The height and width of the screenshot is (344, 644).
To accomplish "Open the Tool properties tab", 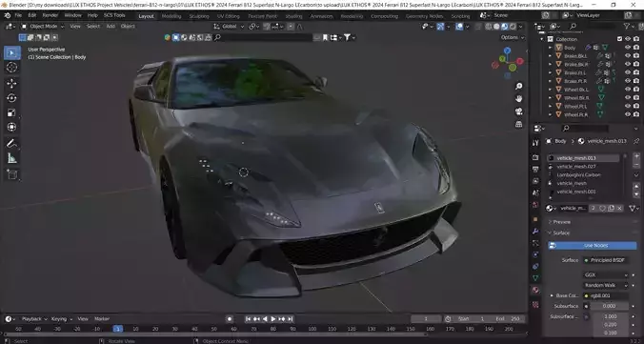I will click(535, 143).
